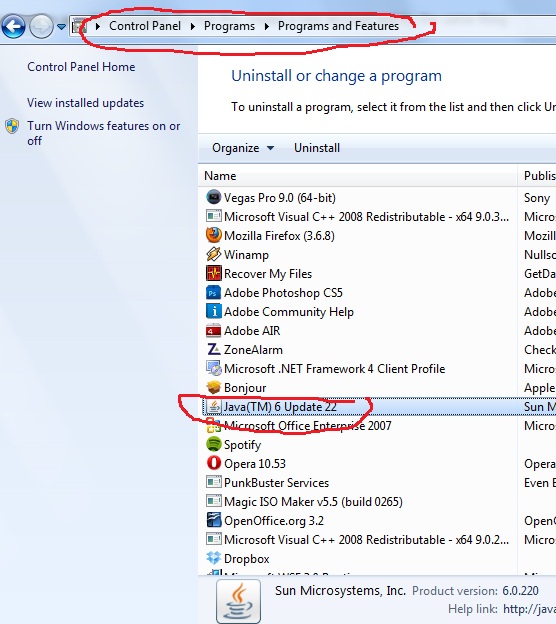Select 'OpenOffice.org 3.2' entry

[274, 521]
